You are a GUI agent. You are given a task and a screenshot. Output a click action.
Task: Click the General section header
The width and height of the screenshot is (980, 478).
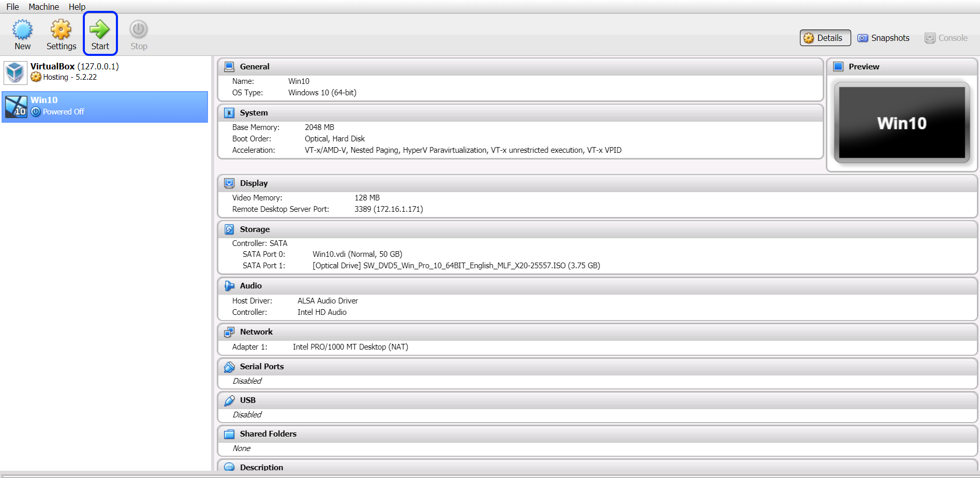(x=520, y=67)
